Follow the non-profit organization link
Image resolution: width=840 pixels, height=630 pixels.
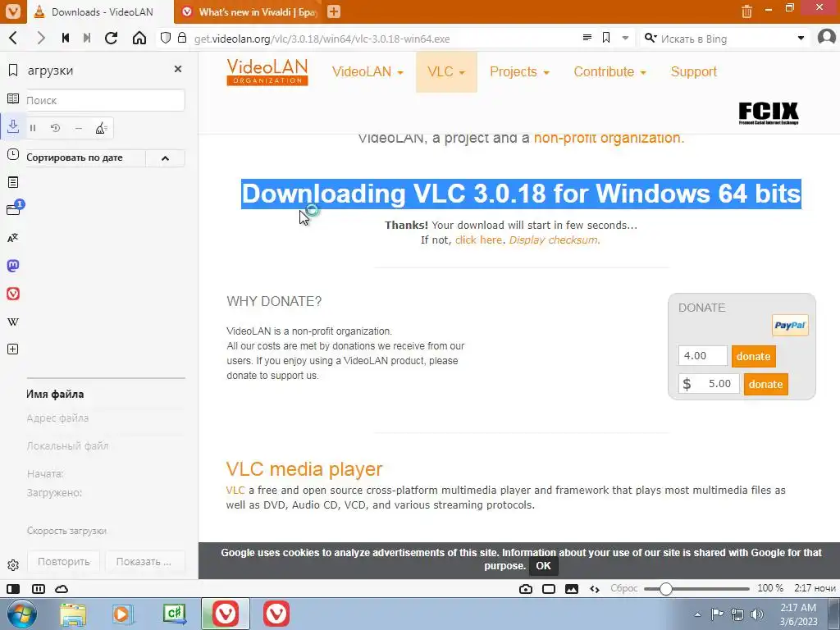point(609,138)
